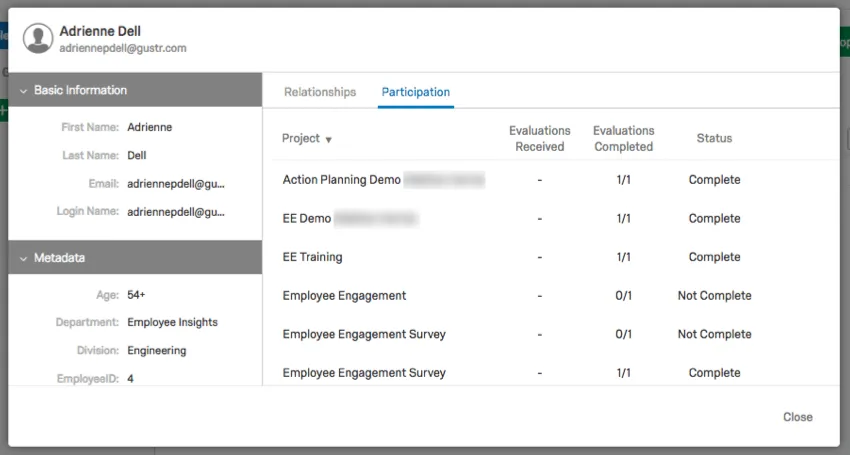Image resolution: width=850 pixels, height=455 pixels.
Task: Click the First Name value Adrienne
Action: (150, 128)
